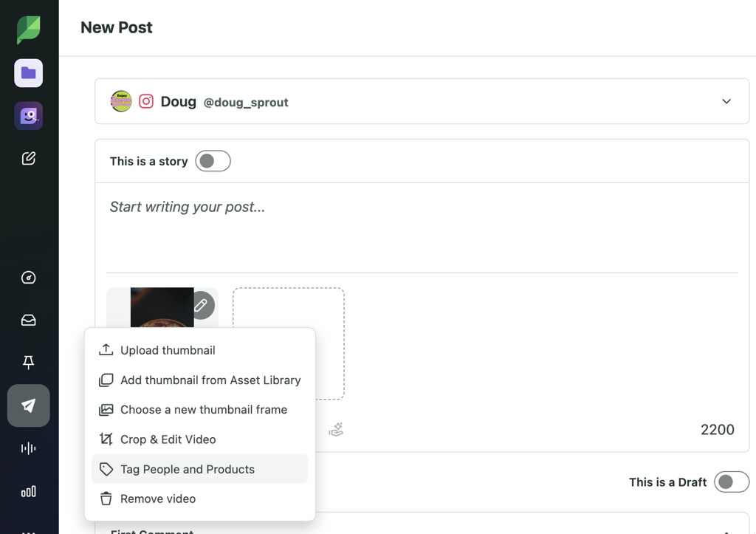Click the 'Start writing your post' text area
This screenshot has height=534, width=756.
point(422,227)
